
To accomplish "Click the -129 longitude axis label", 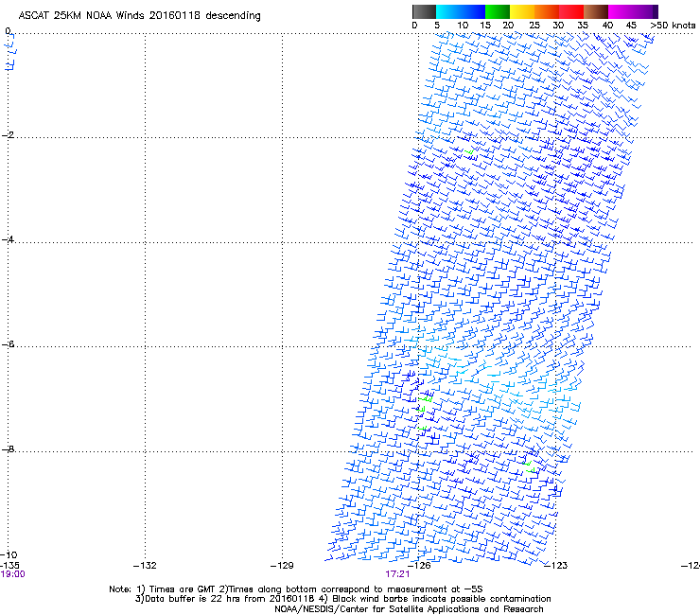I will 282,566.
